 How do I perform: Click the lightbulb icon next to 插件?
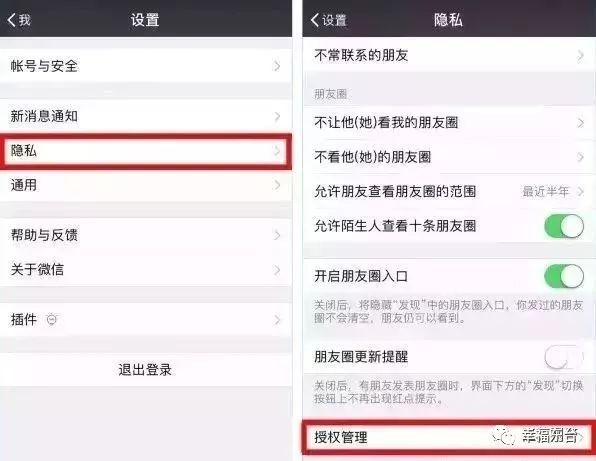51,320
